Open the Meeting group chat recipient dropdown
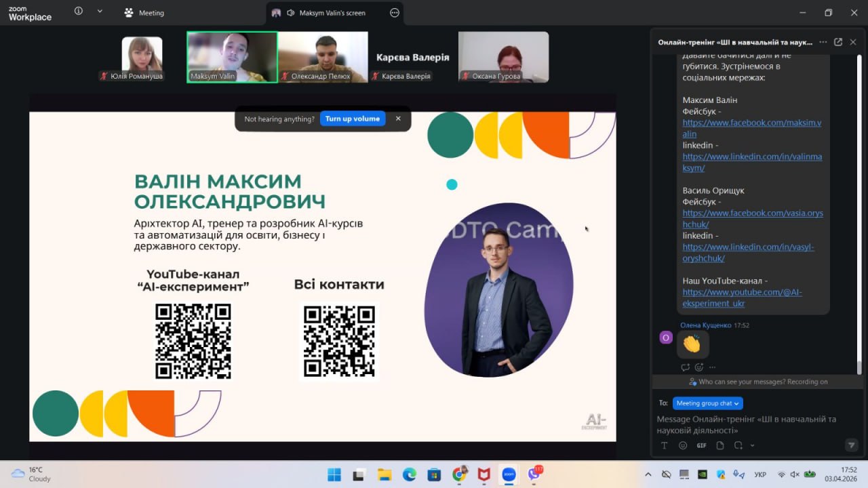 pyautogui.click(x=708, y=403)
